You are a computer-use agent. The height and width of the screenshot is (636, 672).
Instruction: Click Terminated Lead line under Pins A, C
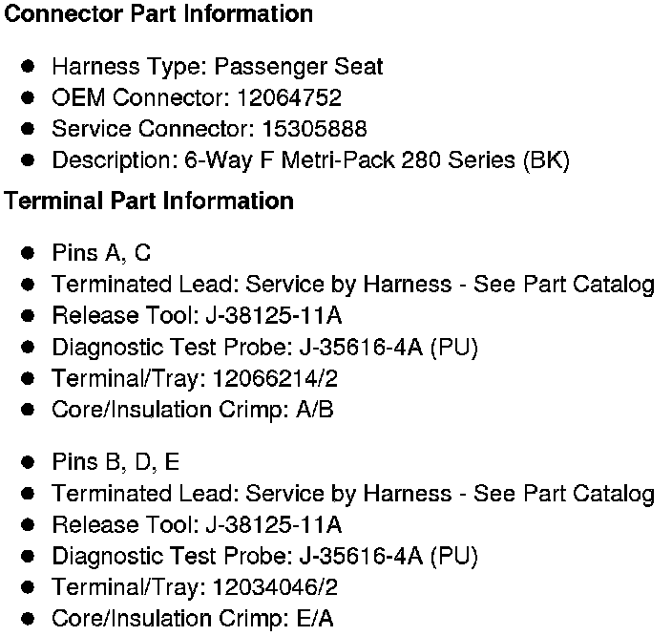353,285
